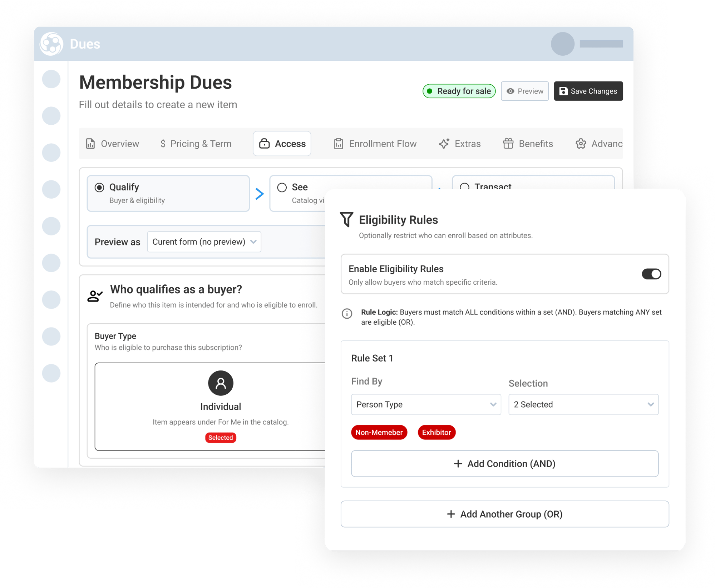Image resolution: width=715 pixels, height=588 pixels.
Task: Click the buyer qualification person-check icon
Action: pyautogui.click(x=95, y=296)
